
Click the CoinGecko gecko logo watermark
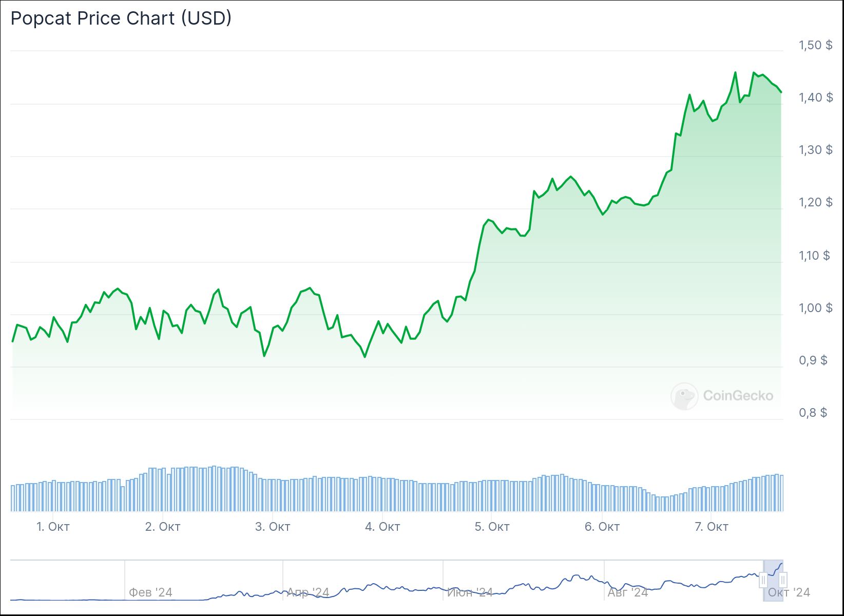(684, 396)
